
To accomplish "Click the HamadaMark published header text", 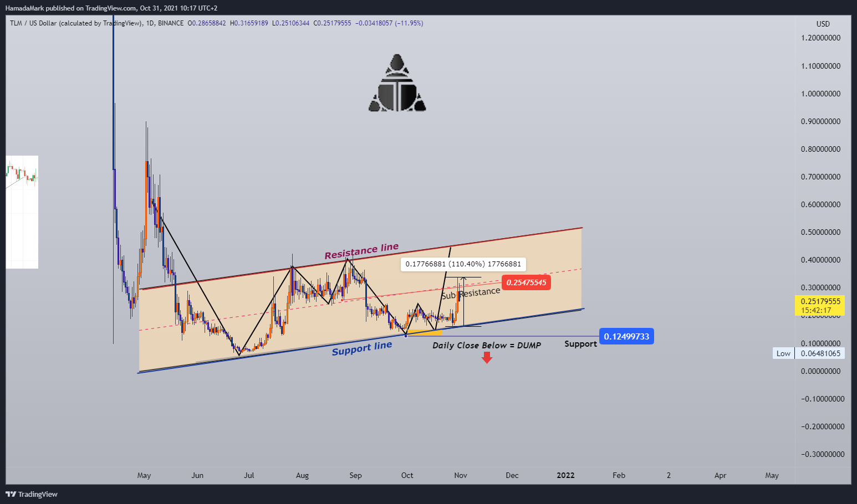I will 111,8.
